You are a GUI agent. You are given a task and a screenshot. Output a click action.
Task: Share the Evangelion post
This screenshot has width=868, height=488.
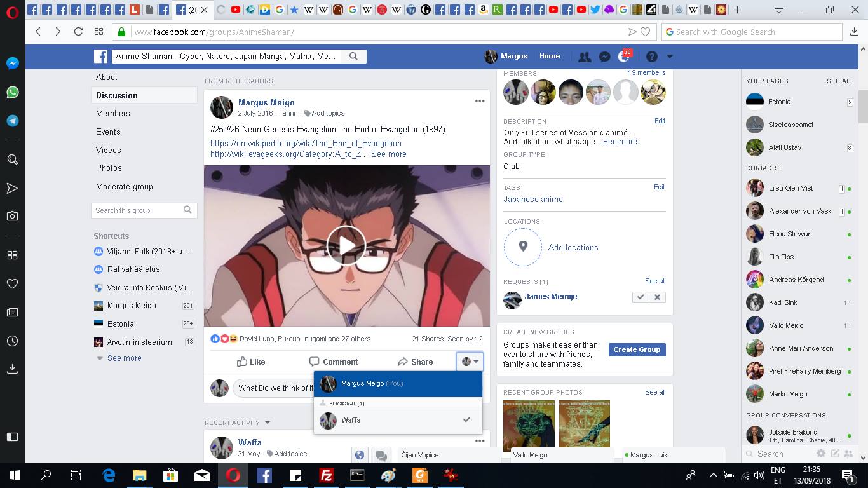415,362
